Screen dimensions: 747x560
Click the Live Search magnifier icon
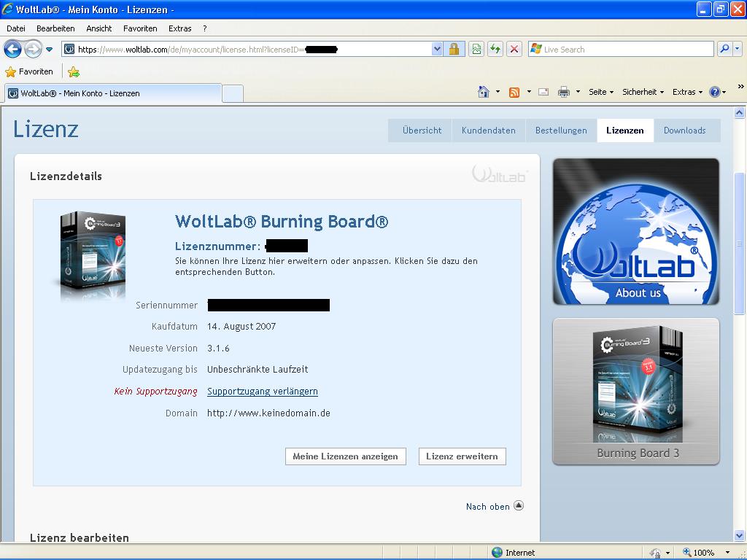pos(724,49)
